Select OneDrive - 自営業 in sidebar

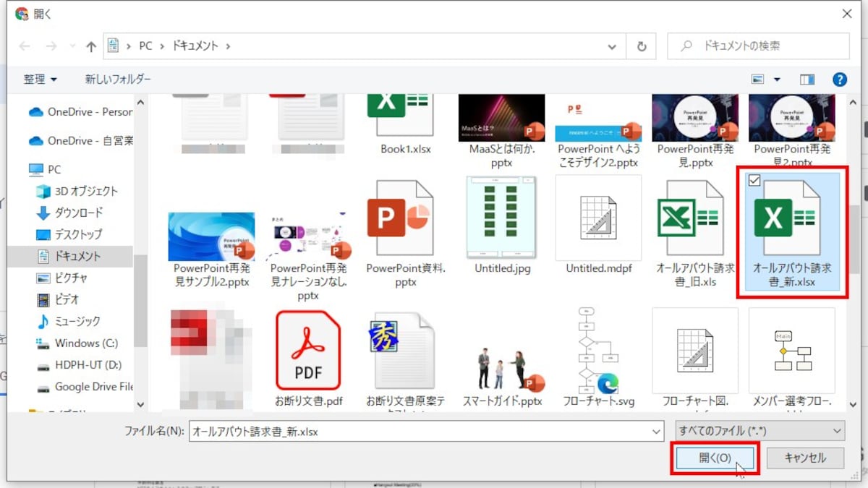tap(80, 140)
